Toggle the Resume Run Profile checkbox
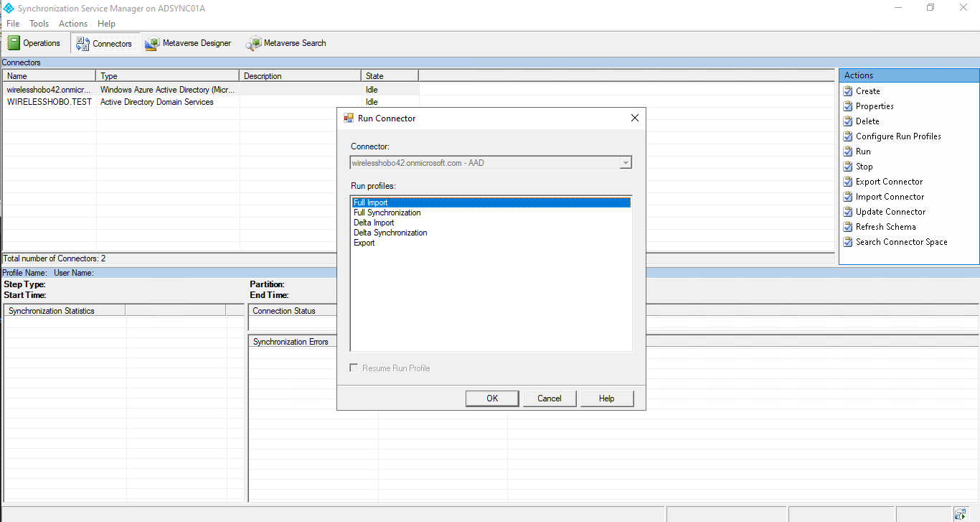Viewport: 980px width, 522px height. tap(354, 368)
